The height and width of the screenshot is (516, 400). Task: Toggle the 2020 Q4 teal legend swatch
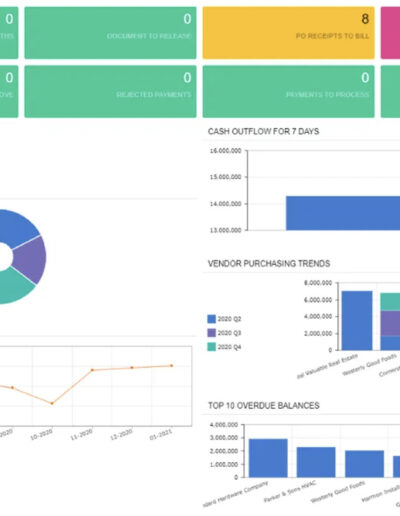212,347
